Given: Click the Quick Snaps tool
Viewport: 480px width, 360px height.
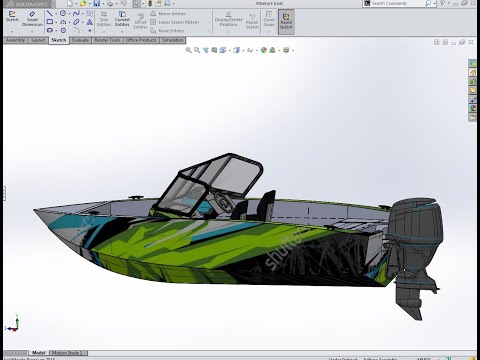Looking at the screenshot, I should (269, 18).
